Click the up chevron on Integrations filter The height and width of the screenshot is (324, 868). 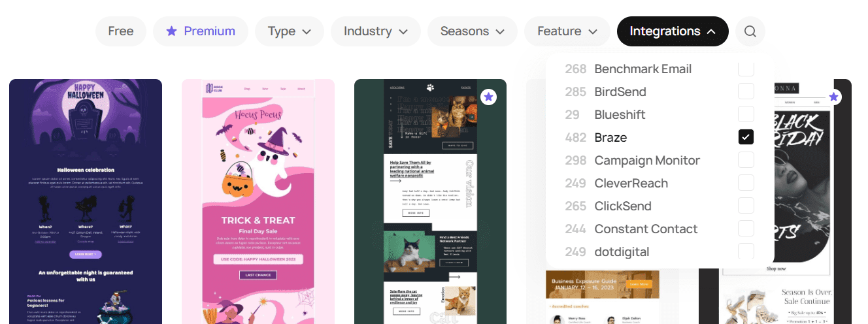tap(711, 31)
